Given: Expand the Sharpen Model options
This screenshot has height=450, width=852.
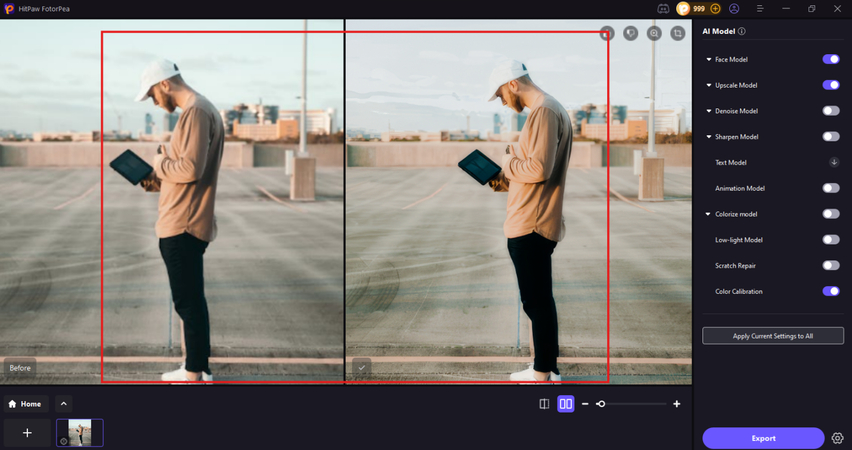Looking at the screenshot, I should [709, 137].
